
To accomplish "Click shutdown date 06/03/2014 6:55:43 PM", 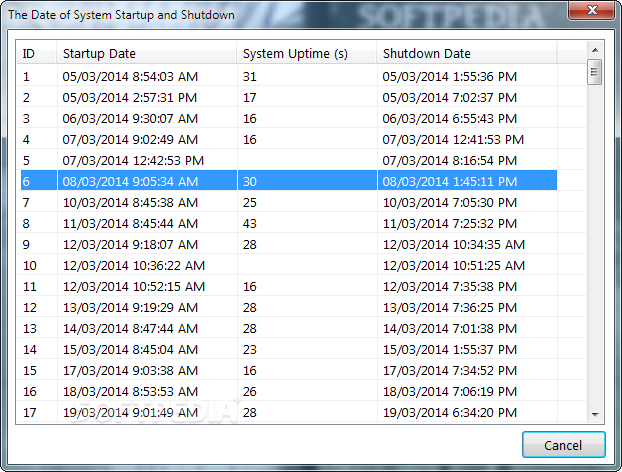I will [450, 119].
